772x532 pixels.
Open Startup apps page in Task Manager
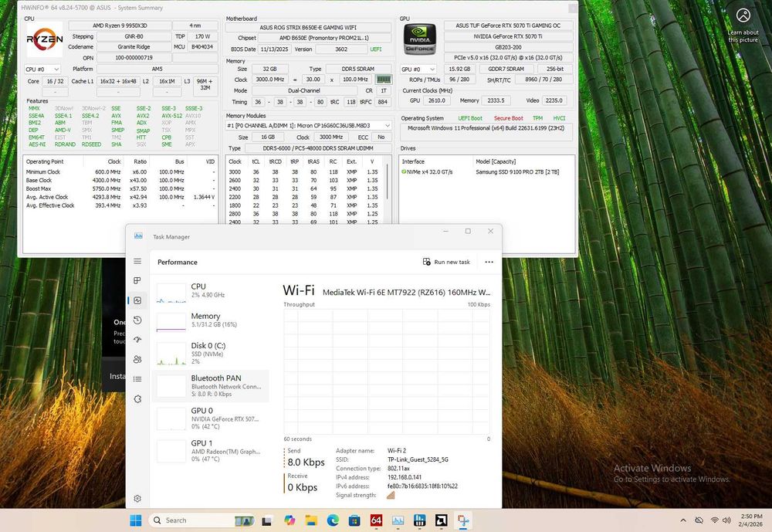tap(137, 340)
